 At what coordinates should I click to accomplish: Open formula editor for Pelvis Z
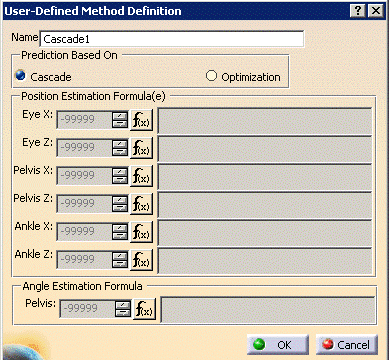tap(141, 204)
